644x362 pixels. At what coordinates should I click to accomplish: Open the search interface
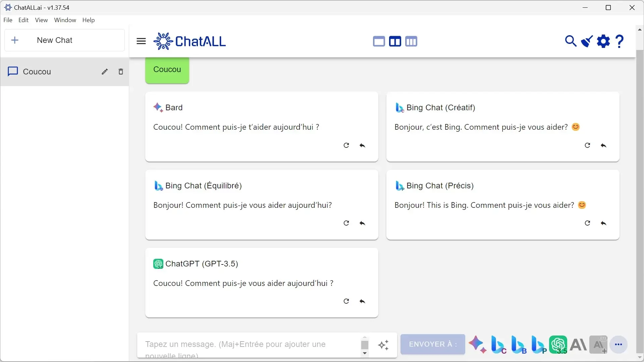point(571,41)
